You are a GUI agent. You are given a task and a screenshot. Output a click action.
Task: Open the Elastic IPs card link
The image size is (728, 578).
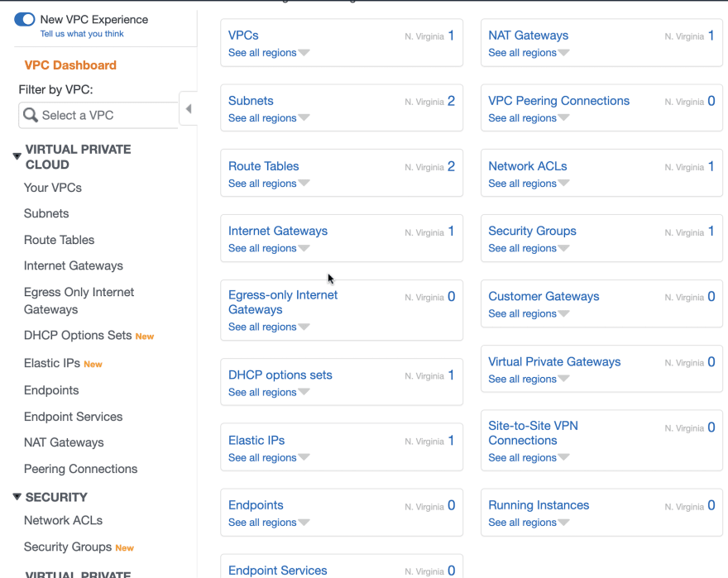(256, 440)
